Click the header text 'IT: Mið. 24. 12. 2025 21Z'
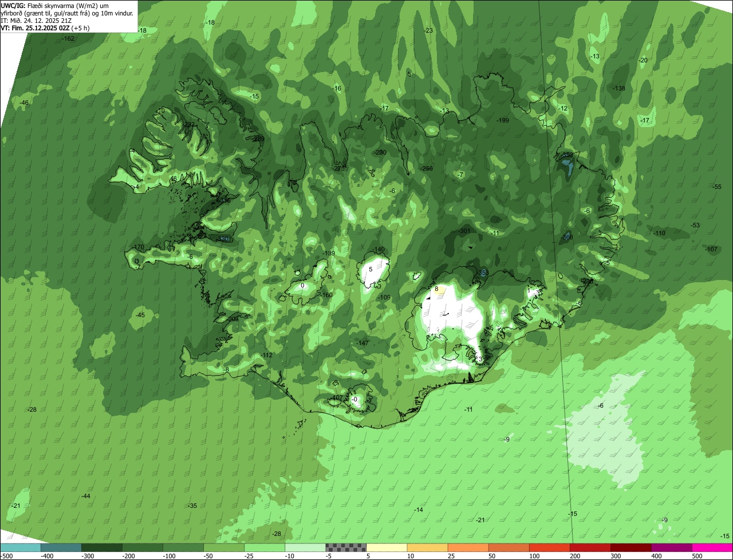Viewport: 733px width, 560px height. tap(36, 21)
